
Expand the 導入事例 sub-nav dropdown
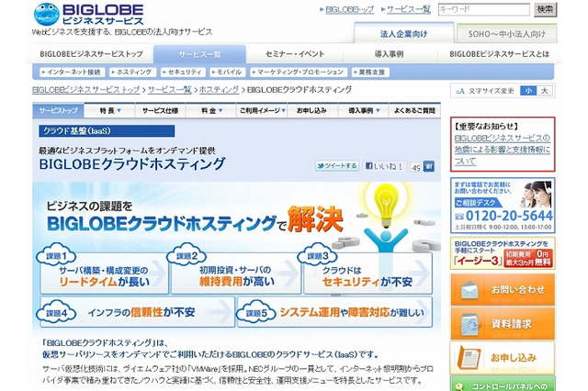(364, 110)
